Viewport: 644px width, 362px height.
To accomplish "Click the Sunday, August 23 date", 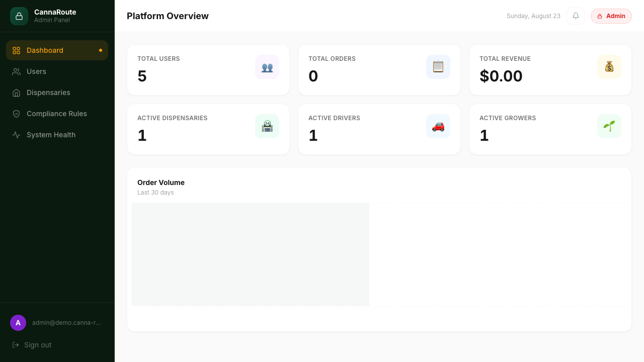I will point(533,16).
